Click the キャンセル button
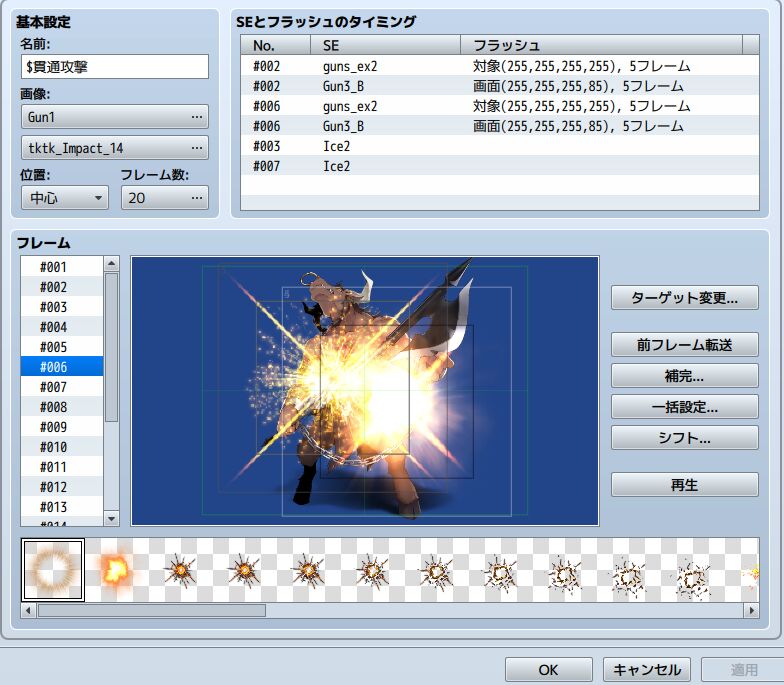Image resolution: width=784 pixels, height=685 pixels. (x=647, y=670)
